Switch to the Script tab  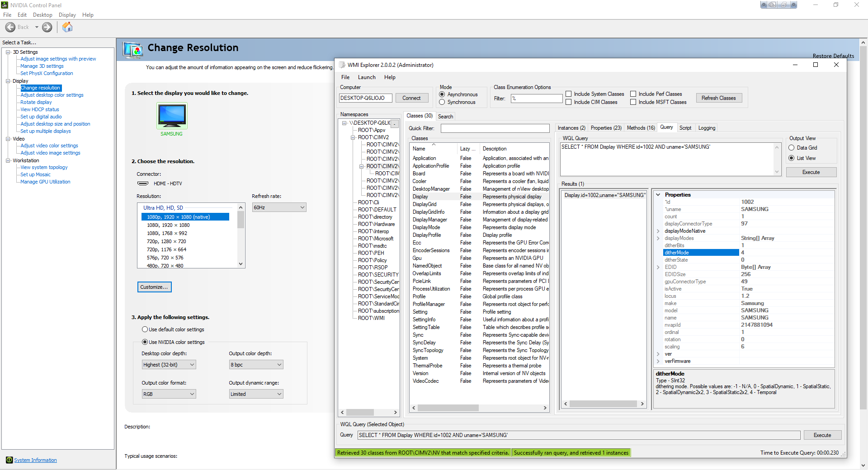[x=685, y=128]
